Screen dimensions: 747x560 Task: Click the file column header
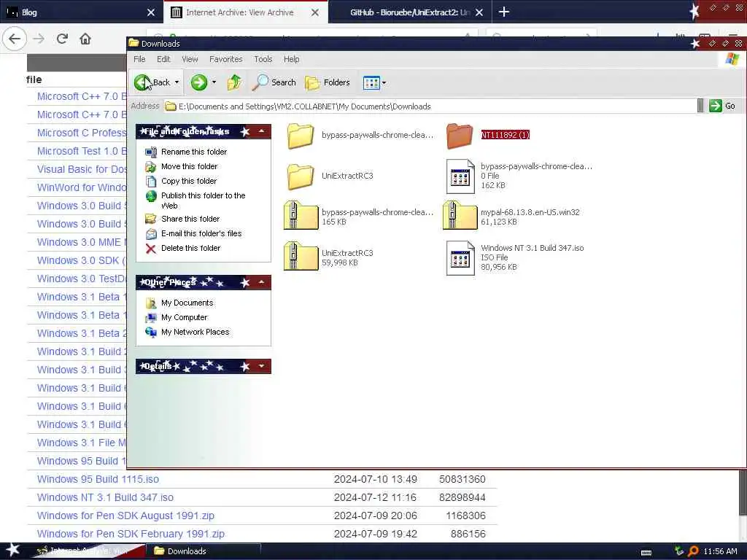(34, 79)
